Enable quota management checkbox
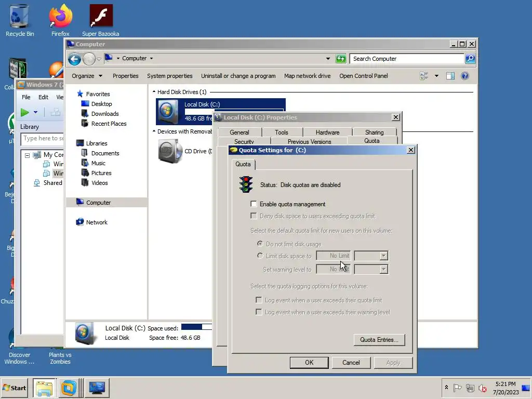The height and width of the screenshot is (399, 532). click(x=254, y=204)
